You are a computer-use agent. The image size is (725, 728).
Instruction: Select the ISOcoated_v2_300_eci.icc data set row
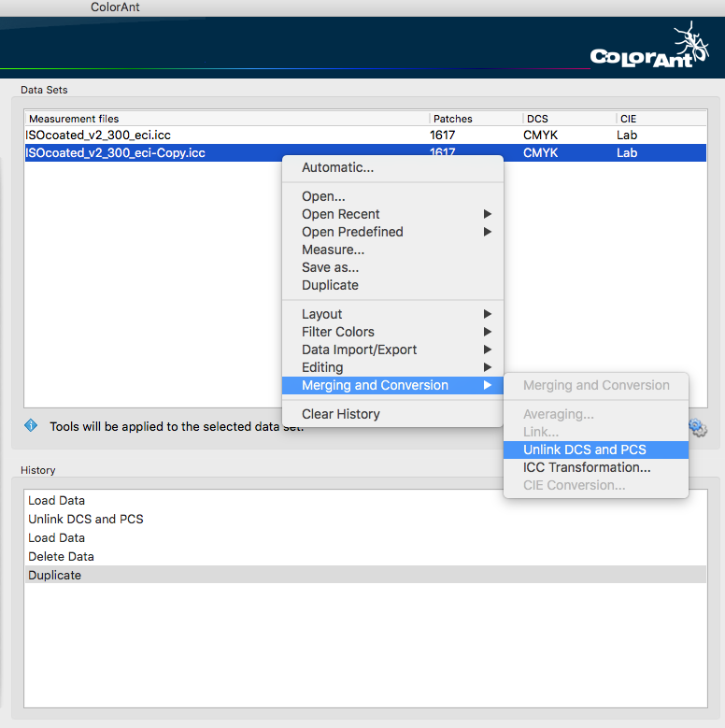point(365,136)
